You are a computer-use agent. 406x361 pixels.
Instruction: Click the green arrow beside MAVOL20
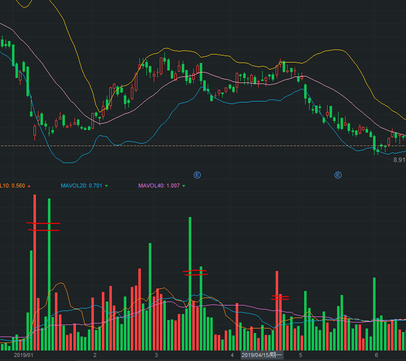pyautogui.click(x=106, y=186)
